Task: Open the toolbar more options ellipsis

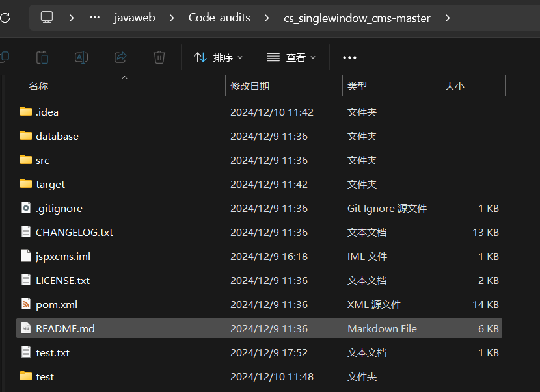Action: pyautogui.click(x=349, y=57)
